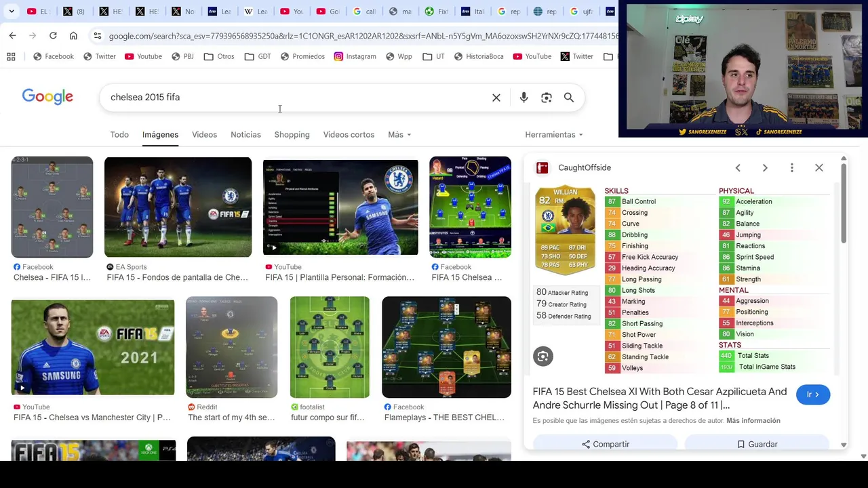Open Willian FIFA stats preview image
The width and height of the screenshot is (868, 488).
[x=682, y=279]
